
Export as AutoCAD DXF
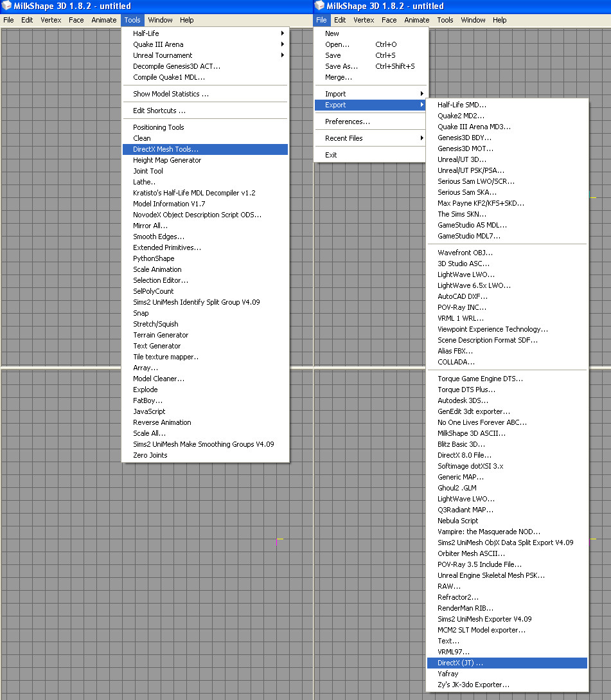(506, 296)
